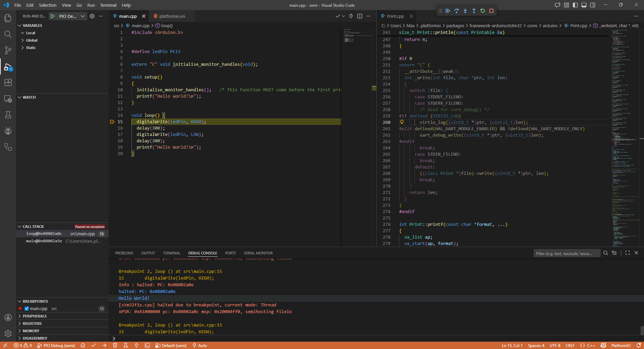Viewport: 644px width, 349px height.
Task: Uncheck the main.cpp breakpoint checkbox
Action: (x=26, y=309)
